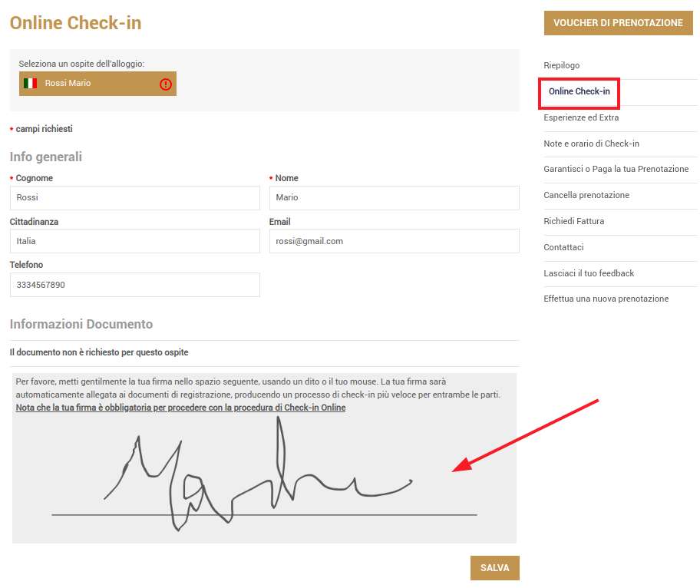Open Richiedi Fattura
The width and height of the screenshot is (700, 588).
coord(573,221)
